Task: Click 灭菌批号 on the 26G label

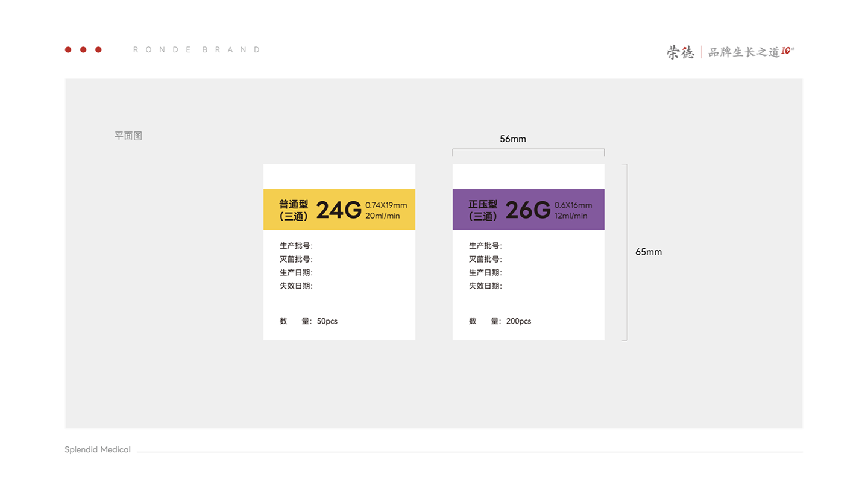Action: pyautogui.click(x=485, y=259)
